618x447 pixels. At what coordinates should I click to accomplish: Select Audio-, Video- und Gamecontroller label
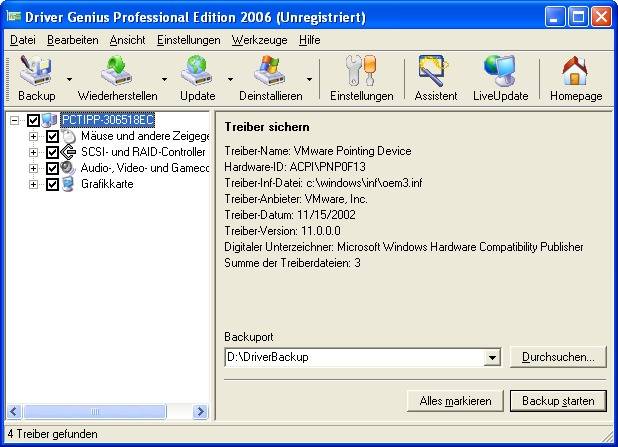(145, 168)
